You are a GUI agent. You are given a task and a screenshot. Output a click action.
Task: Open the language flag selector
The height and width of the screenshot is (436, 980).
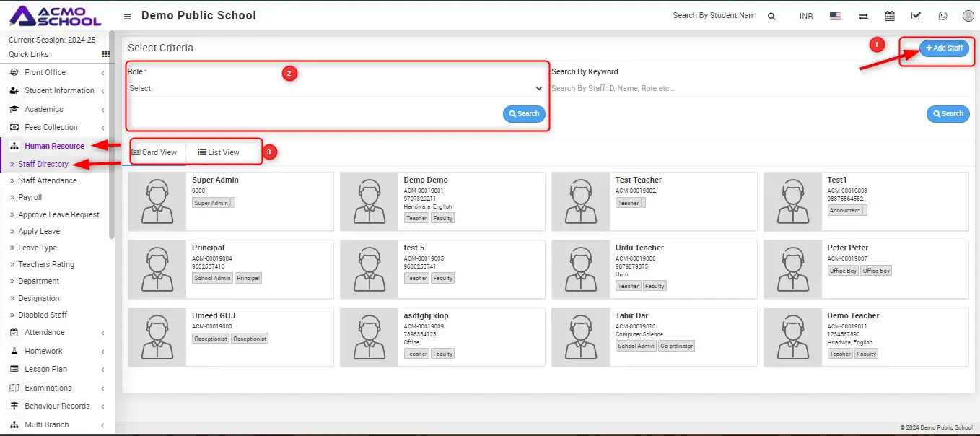(835, 17)
